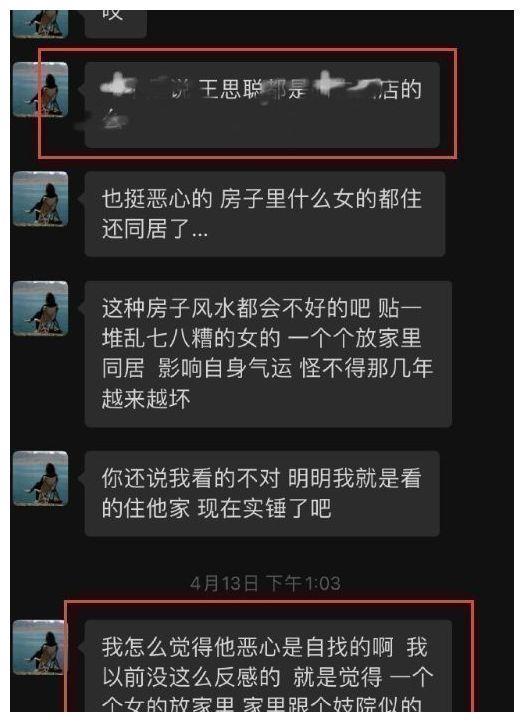Viewport: 524px width, 722px height.
Task: Select the message starting 我怎么觉得他恶心是自找的
Action: pyautogui.click(x=268, y=666)
